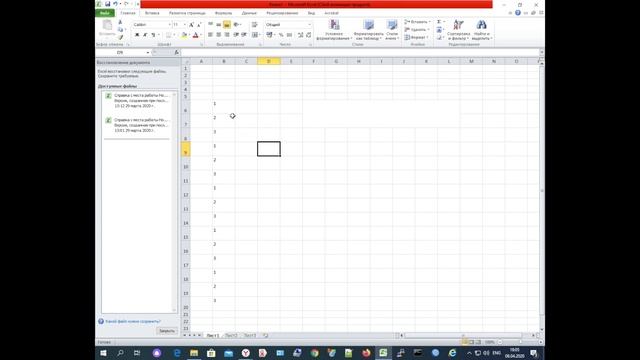Click the Name Box showing D9
The height and width of the screenshot is (360, 640).
(x=121, y=53)
